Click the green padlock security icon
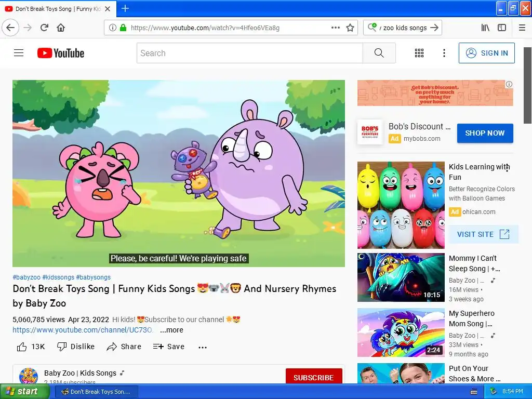 click(x=123, y=28)
